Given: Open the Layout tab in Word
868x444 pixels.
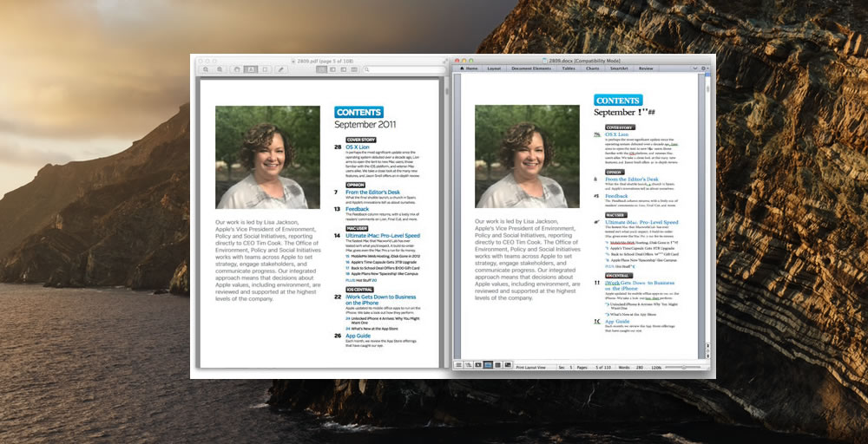Looking at the screenshot, I should (x=494, y=69).
